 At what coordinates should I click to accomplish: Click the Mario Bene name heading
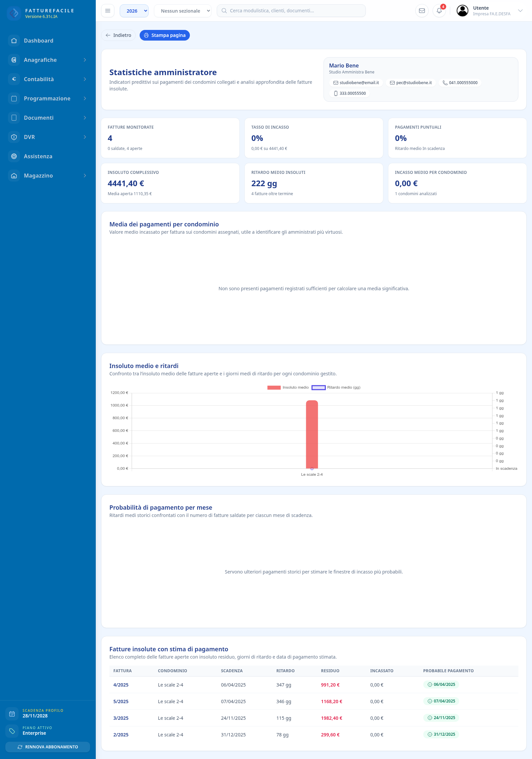[344, 65]
